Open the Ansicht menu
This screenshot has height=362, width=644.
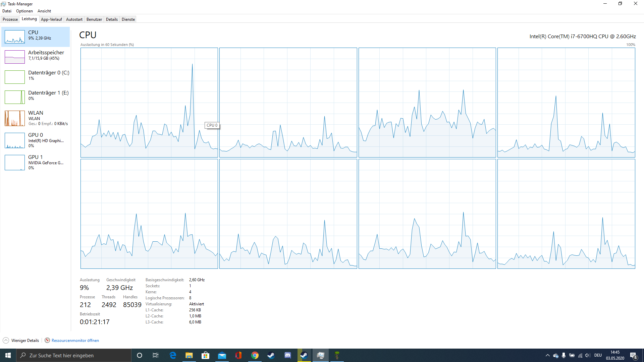[x=44, y=11]
